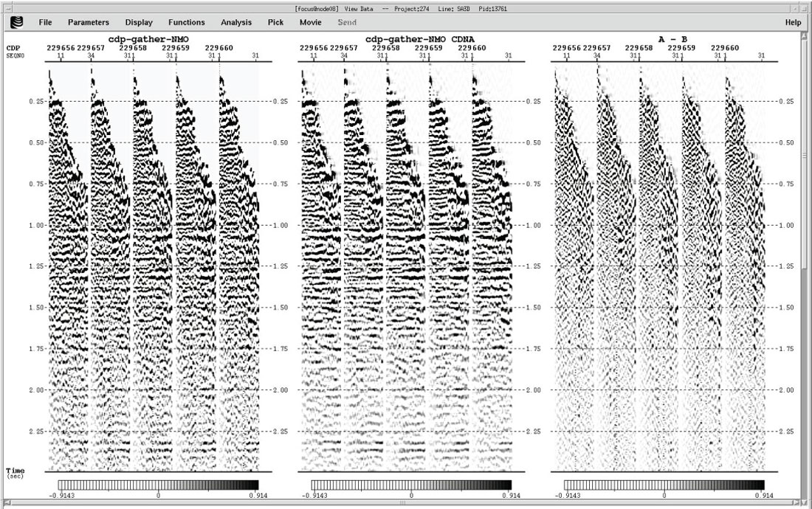Select the 'cdp-gather-NMO CDNA' panel title
The height and width of the screenshot is (509, 812).
419,39
